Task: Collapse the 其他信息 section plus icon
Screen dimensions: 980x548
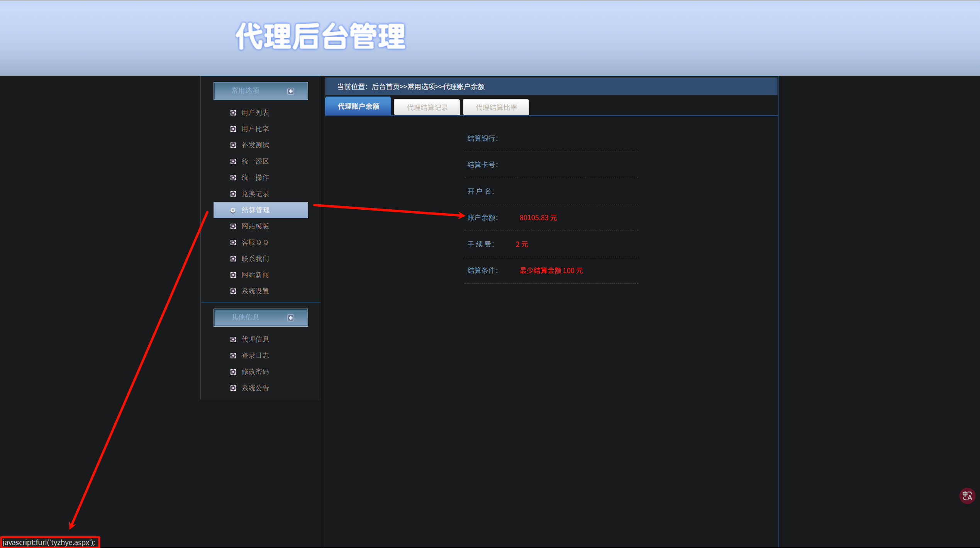Action: coord(291,318)
